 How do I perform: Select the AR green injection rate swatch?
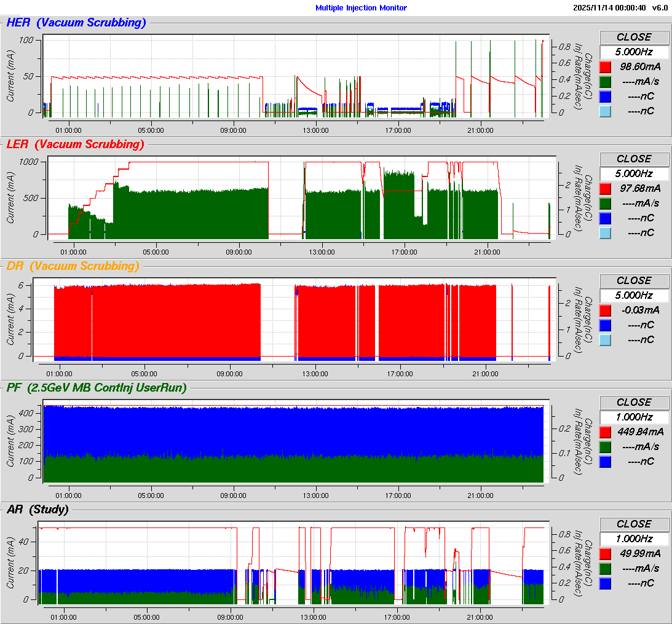[x=605, y=569]
